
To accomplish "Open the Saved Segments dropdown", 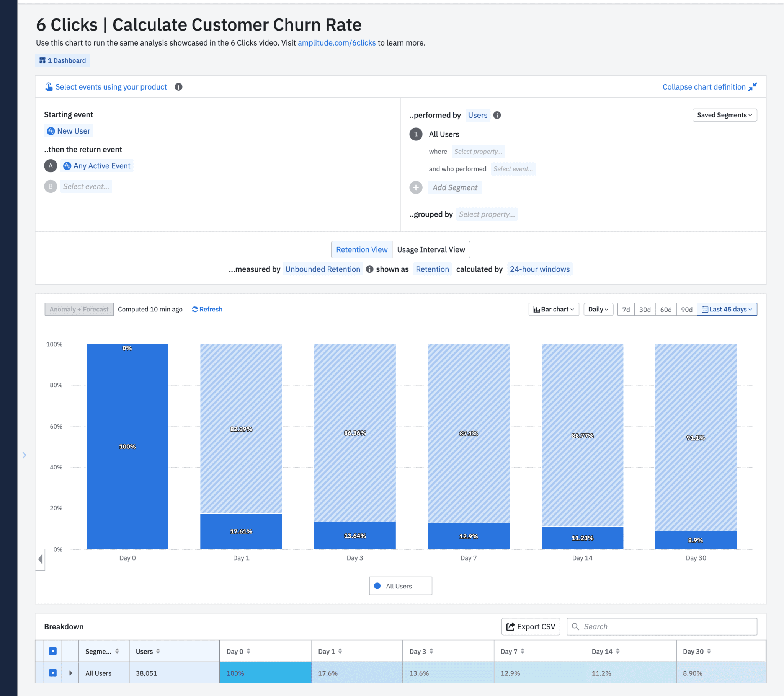I will [724, 115].
